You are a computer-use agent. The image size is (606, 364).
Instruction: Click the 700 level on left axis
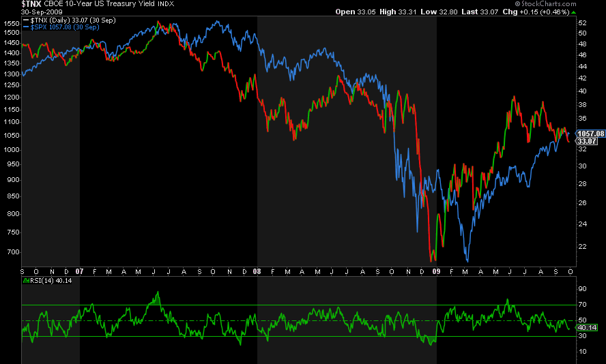13,252
